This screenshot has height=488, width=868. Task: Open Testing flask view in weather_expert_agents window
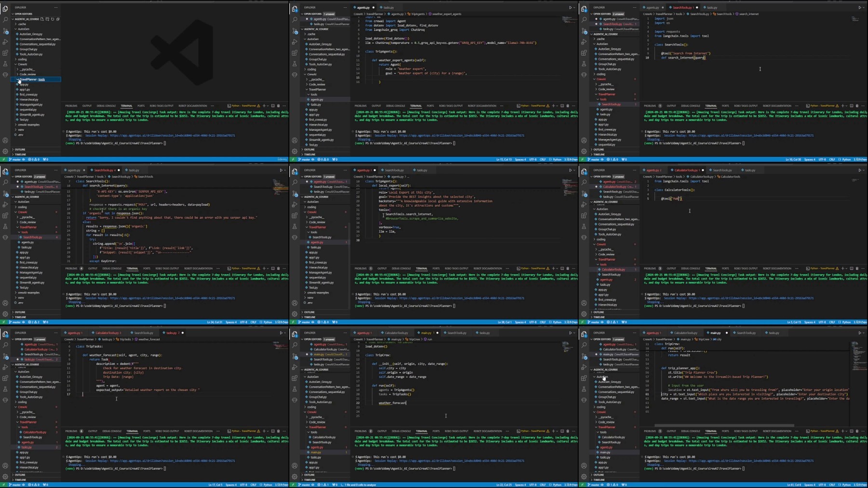click(x=295, y=64)
